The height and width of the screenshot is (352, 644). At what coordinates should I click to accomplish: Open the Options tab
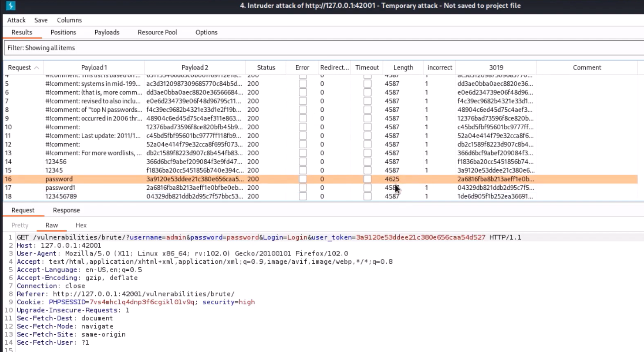click(206, 32)
